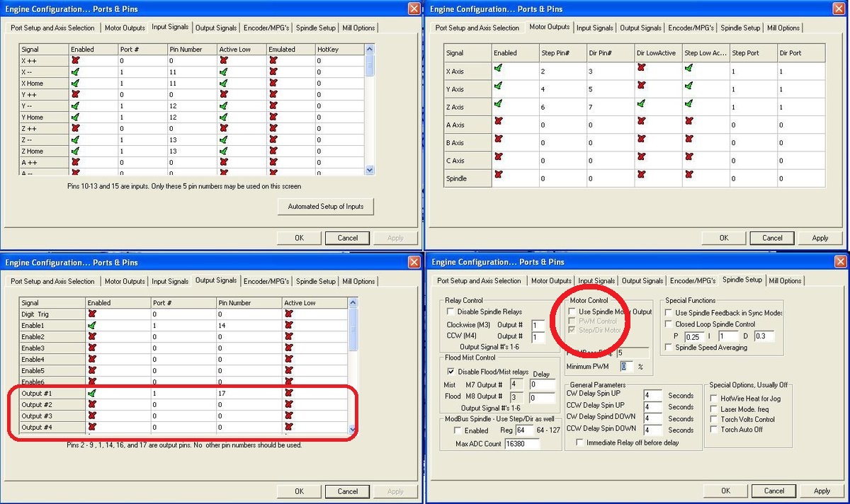Toggle Spindle Enabled red cross in Motor Outputs table
This screenshot has width=850, height=504.
(x=499, y=174)
